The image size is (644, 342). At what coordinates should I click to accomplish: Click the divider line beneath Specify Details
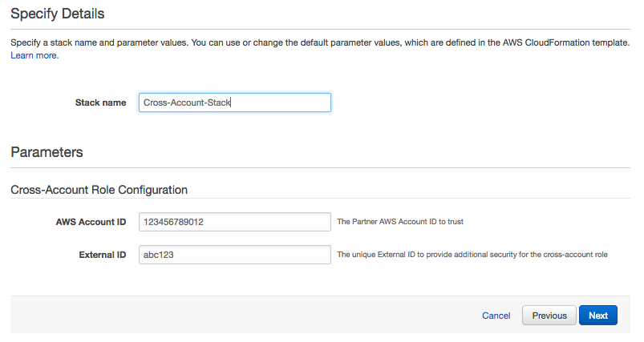[x=321, y=29]
